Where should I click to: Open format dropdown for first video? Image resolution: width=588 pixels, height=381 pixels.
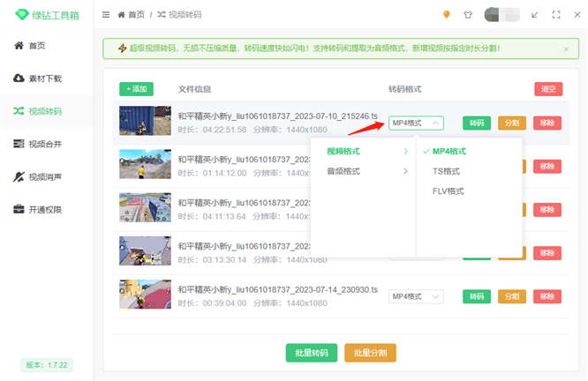417,123
